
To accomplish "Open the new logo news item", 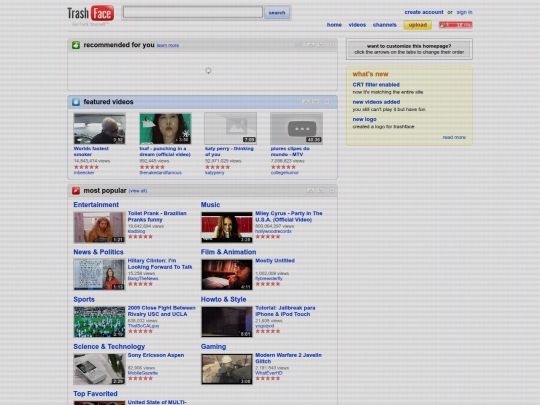I will coord(364,119).
